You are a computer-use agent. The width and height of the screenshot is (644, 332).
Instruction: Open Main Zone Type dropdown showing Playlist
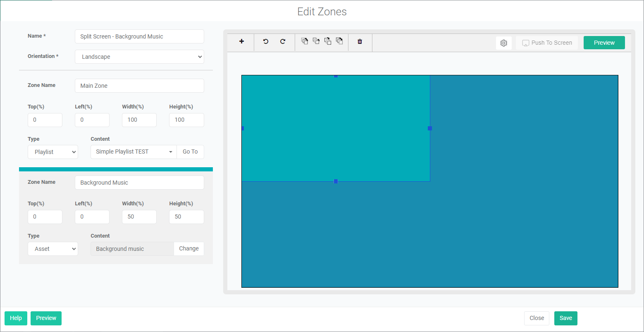(53, 152)
